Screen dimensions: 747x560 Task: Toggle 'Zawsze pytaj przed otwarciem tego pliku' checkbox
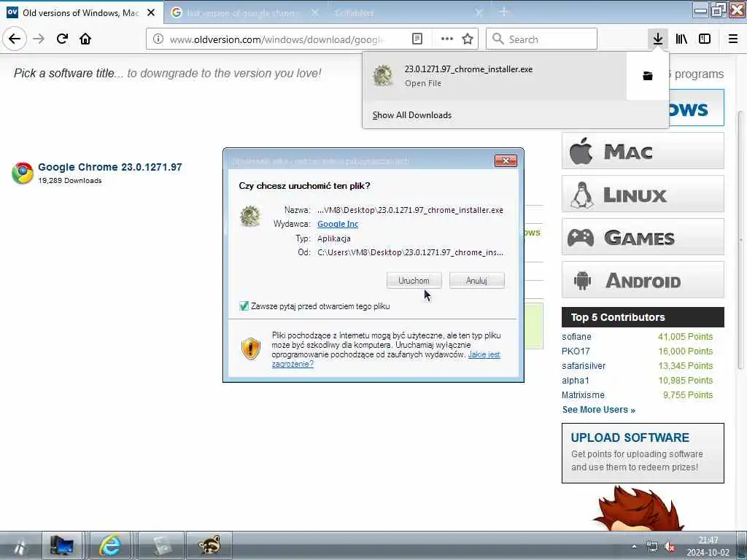(x=244, y=306)
